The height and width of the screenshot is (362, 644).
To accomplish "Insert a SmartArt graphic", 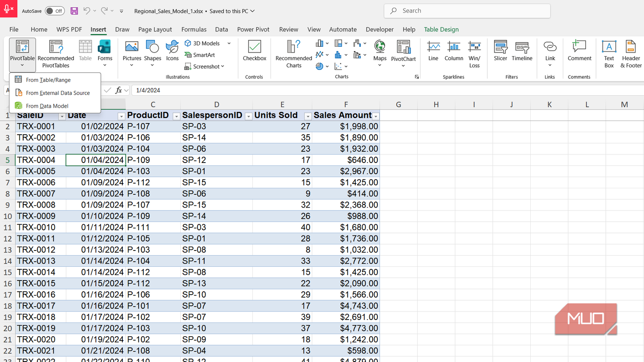I will (x=200, y=55).
